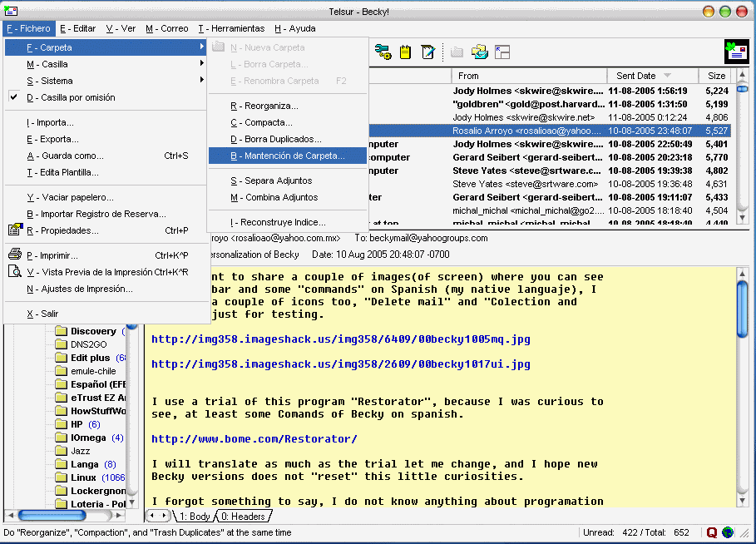Image resolution: width=756 pixels, height=544 pixels.
Task: Click the Becky clover mail logo
Action: point(736,52)
